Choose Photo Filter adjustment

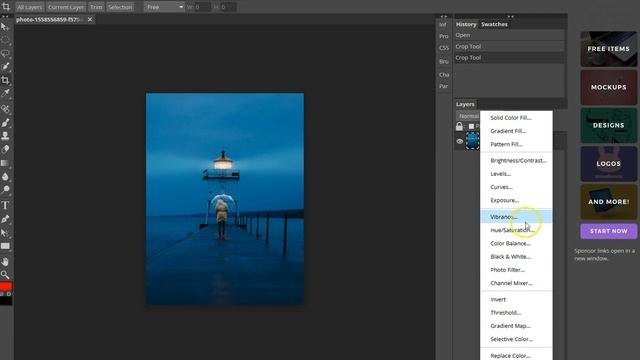[x=516, y=270]
